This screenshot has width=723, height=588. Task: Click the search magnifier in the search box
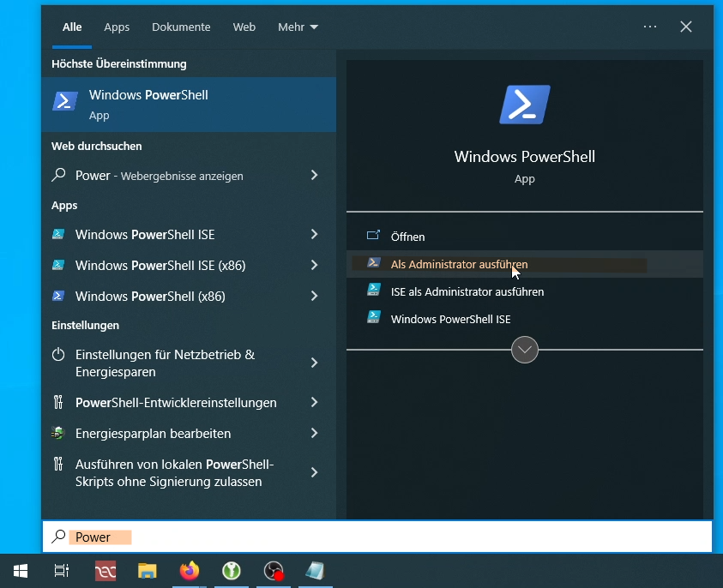click(58, 537)
